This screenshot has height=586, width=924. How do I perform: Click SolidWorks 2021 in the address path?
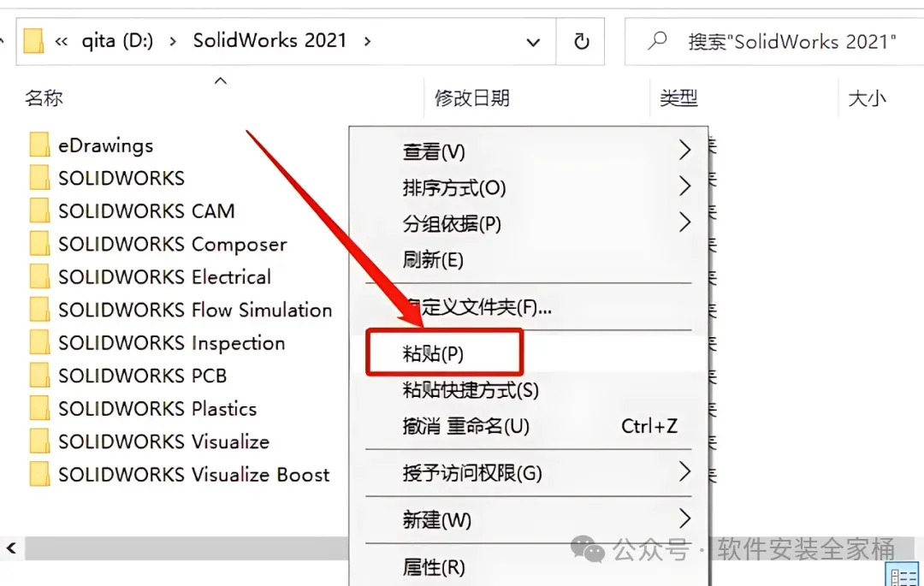click(269, 41)
